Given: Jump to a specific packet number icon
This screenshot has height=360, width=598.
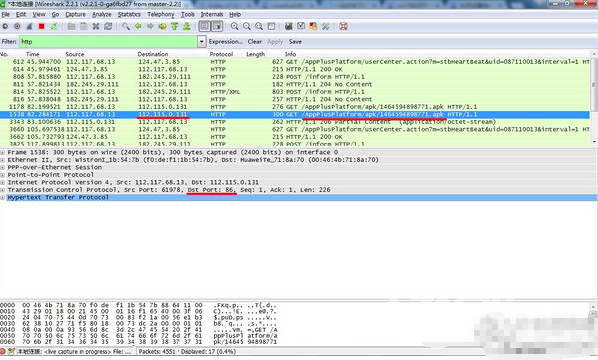Looking at the screenshot, I should 162,26.
